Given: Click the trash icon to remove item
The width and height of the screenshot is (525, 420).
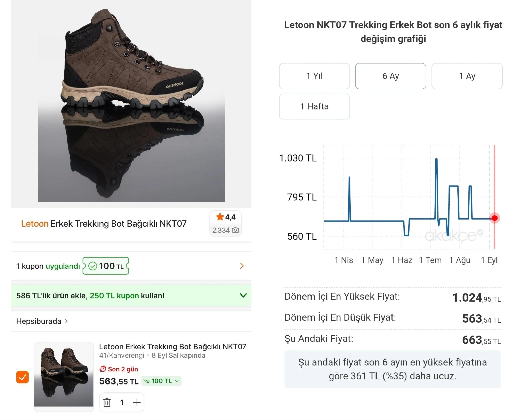Looking at the screenshot, I should (107, 402).
